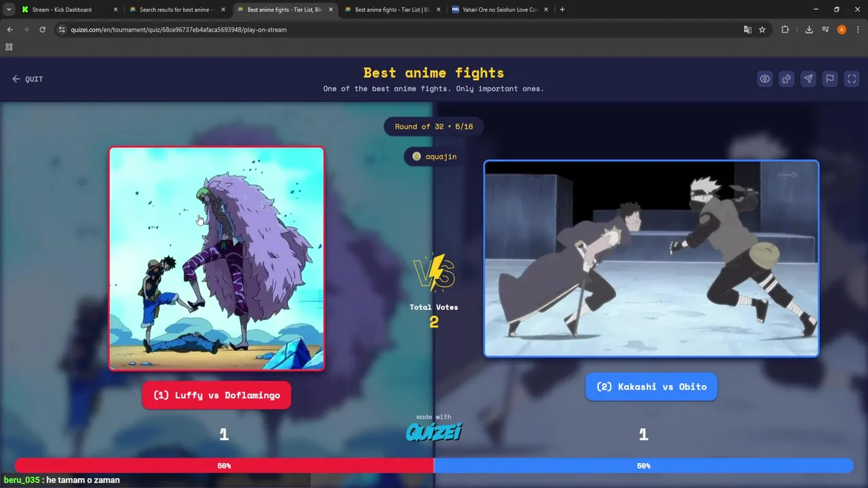Switch to fourth Best anime fights tab

pyautogui.click(x=392, y=9)
